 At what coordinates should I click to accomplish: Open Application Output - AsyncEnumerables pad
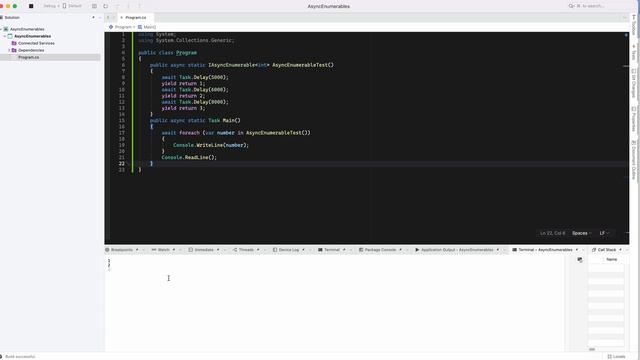(457, 250)
